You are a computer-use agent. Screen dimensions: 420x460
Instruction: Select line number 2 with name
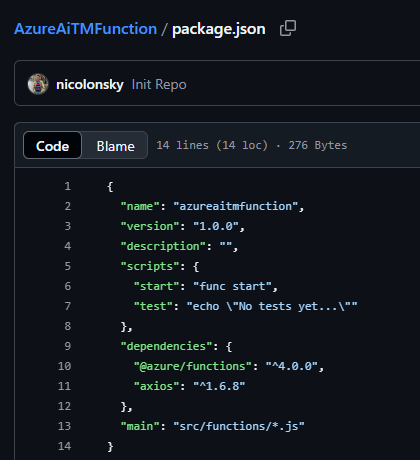68,206
